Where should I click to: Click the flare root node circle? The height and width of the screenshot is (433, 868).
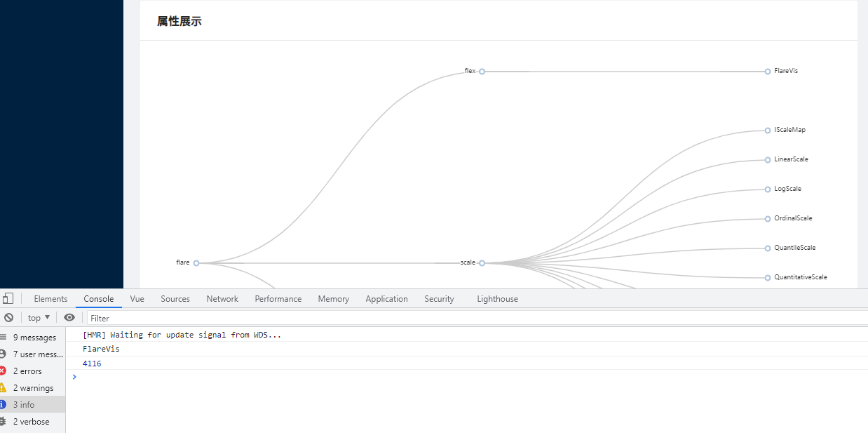(196, 263)
